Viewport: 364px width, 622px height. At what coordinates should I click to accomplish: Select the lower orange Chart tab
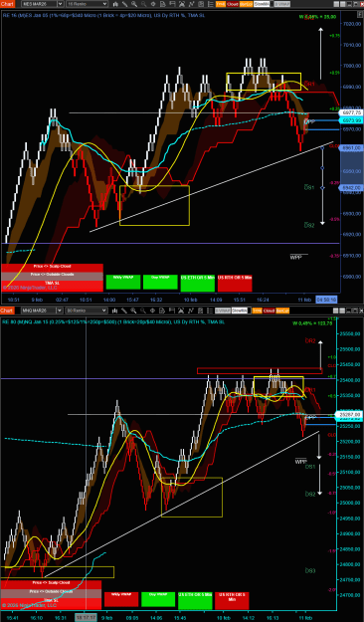click(x=8, y=311)
